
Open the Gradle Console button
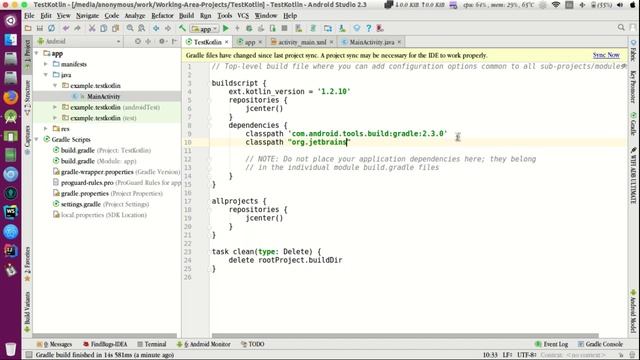coord(600,344)
